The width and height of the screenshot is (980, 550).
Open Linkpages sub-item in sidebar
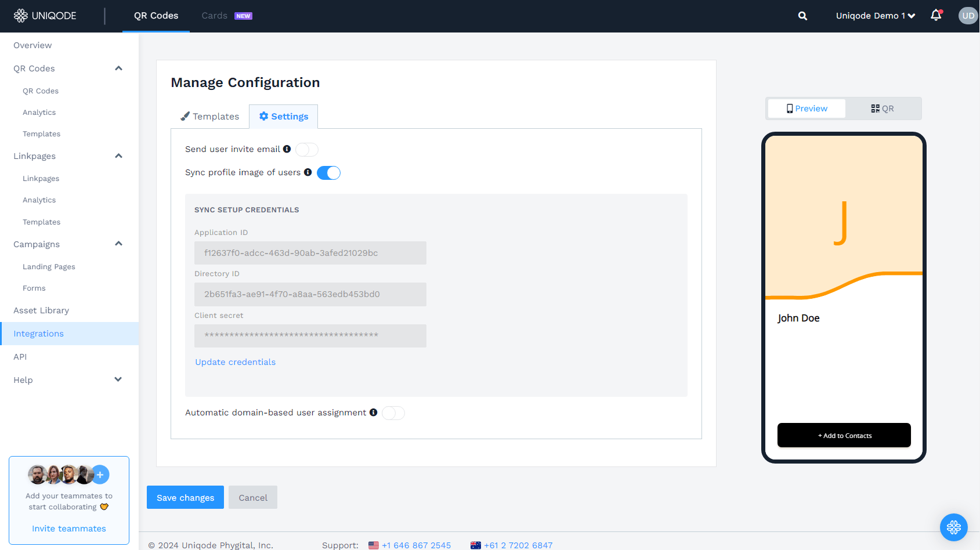[41, 179]
